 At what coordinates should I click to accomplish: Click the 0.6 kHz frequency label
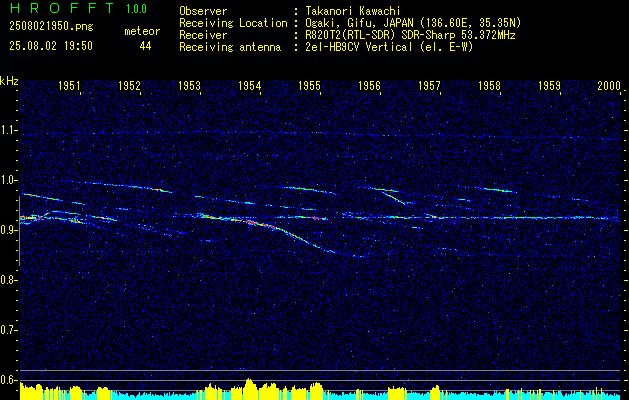click(x=7, y=380)
